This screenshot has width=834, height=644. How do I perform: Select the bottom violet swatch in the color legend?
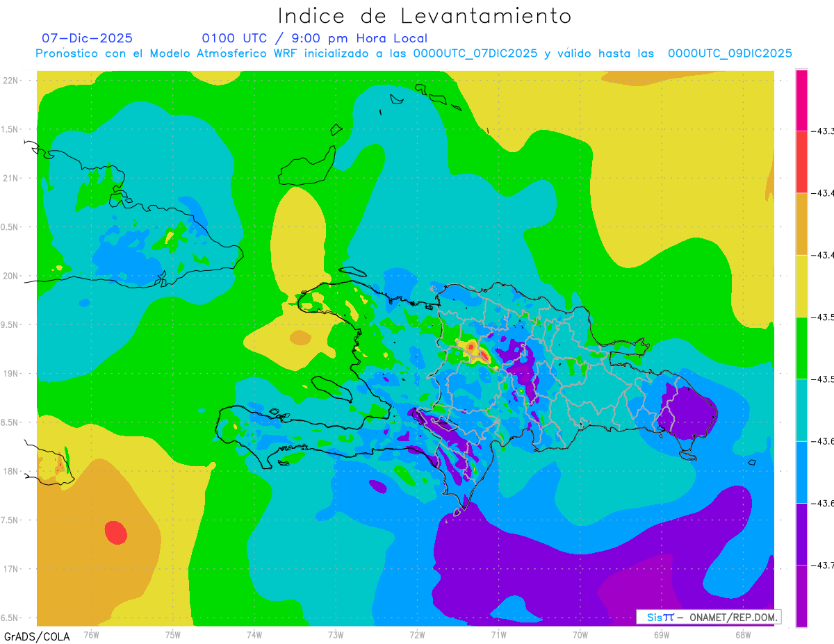click(x=801, y=595)
